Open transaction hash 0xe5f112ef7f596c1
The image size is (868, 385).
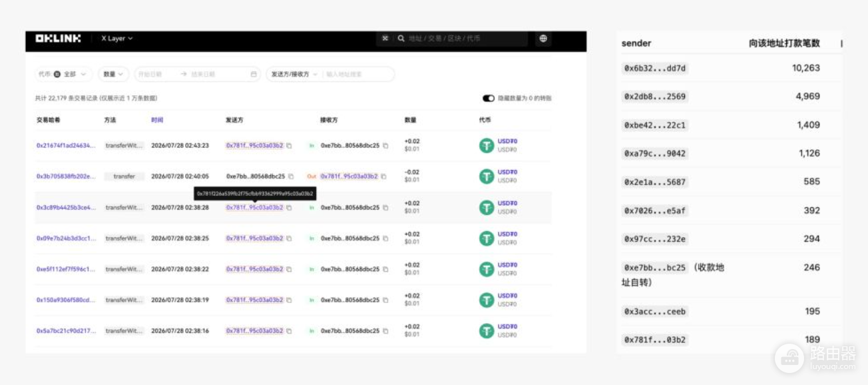[66, 269]
